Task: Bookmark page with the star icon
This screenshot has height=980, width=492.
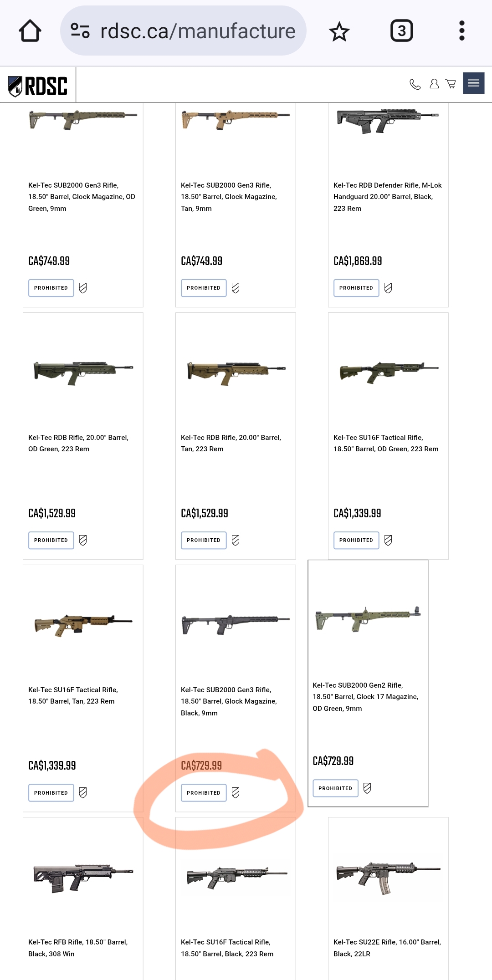Action: (339, 31)
